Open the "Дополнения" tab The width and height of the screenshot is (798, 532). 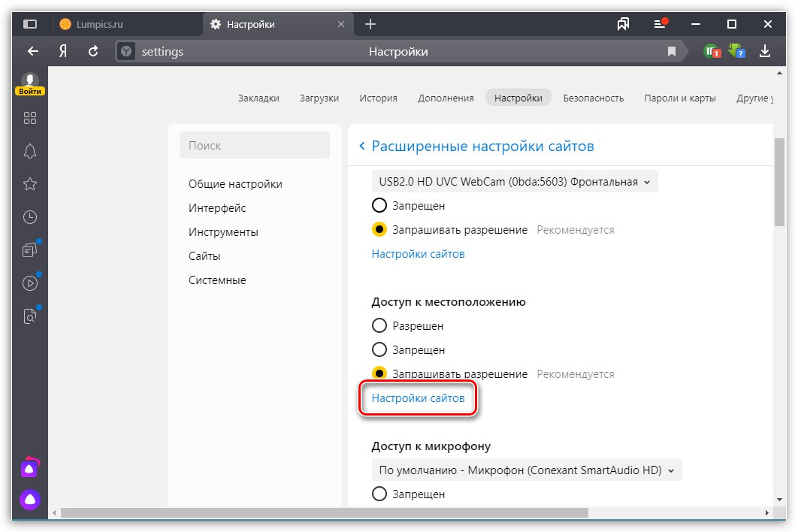tap(446, 98)
